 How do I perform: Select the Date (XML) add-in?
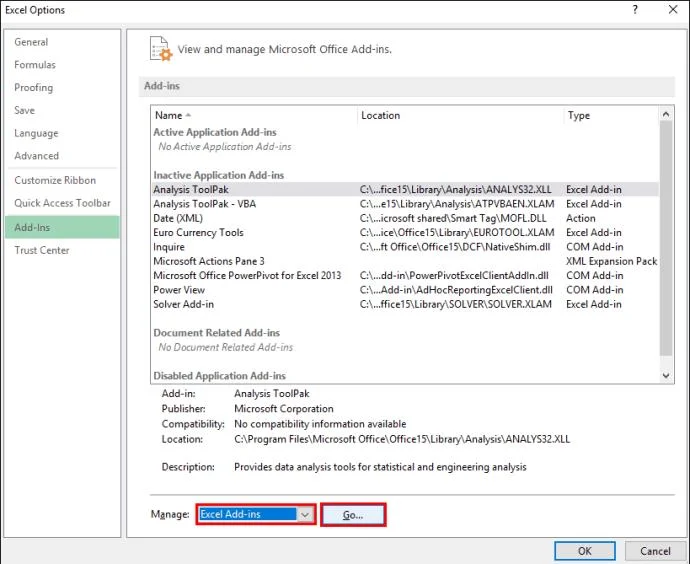coord(405,218)
